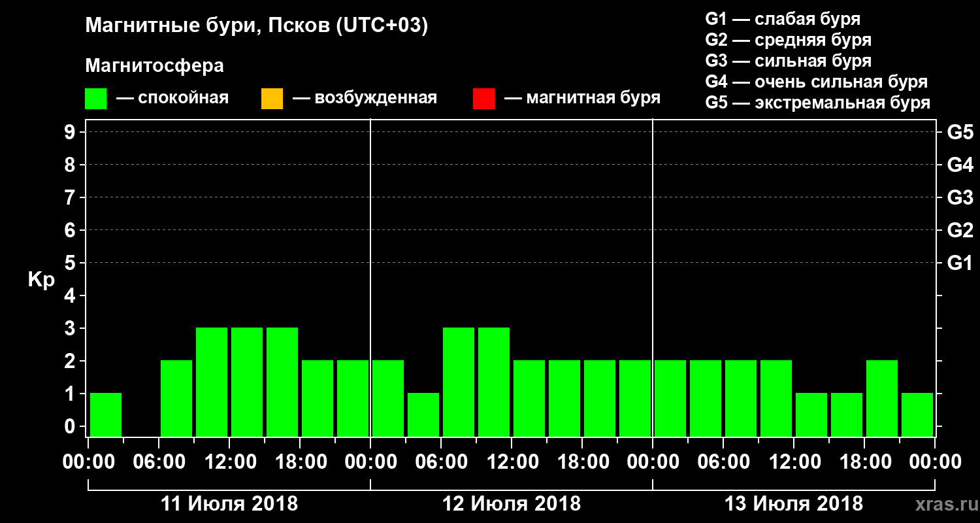Screen dimensions: 980x523
Task: Click the first bar of 11 July (Kp 1)
Action: 106,414
